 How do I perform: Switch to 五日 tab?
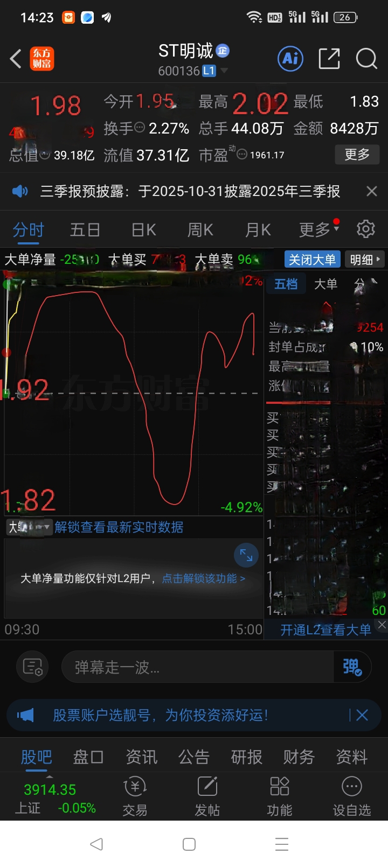point(85,229)
